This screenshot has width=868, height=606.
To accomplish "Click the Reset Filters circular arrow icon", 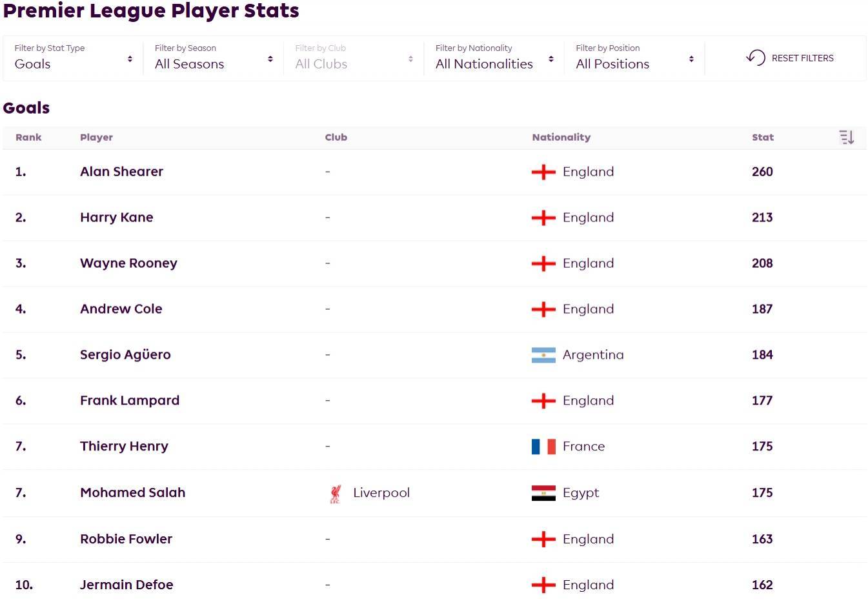I will [x=755, y=57].
